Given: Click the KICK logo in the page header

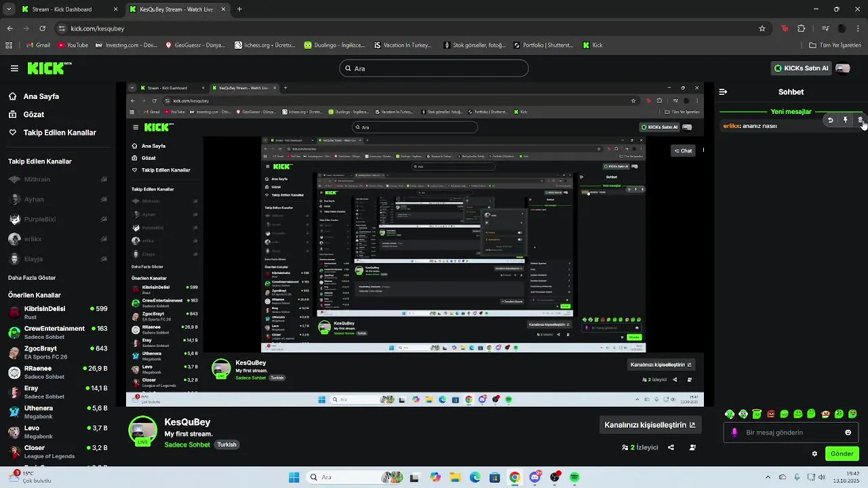Looking at the screenshot, I should coord(49,68).
